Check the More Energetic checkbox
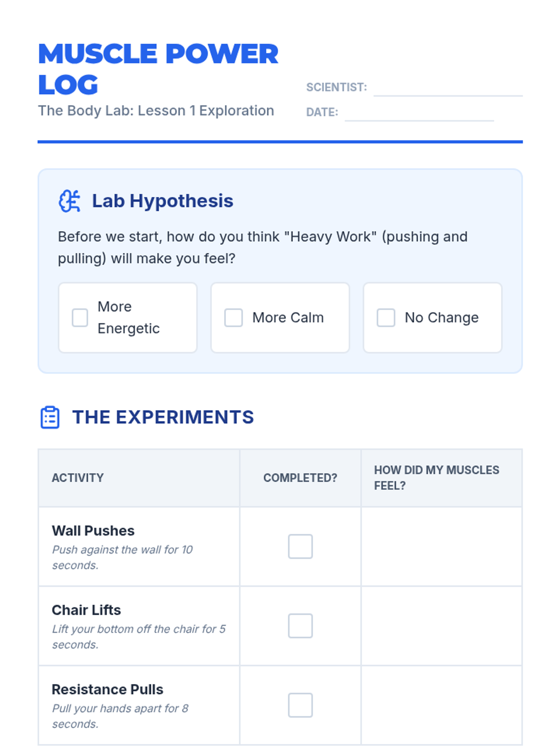The width and height of the screenshot is (560, 747). [80, 317]
